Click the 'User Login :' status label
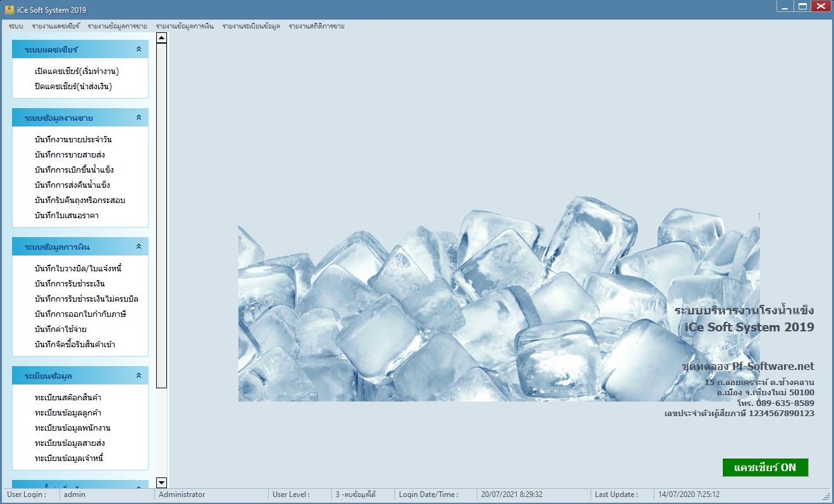This screenshot has height=504, width=834. click(27, 495)
